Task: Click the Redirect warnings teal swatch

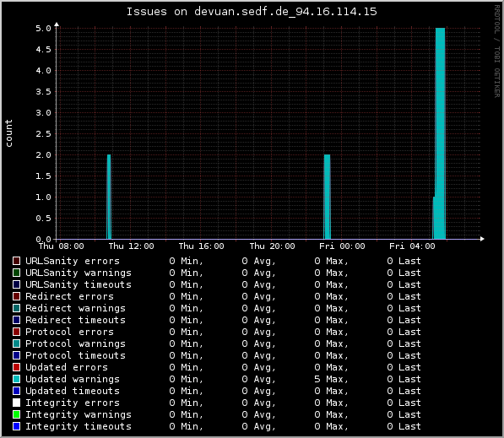Action: [x=16, y=308]
